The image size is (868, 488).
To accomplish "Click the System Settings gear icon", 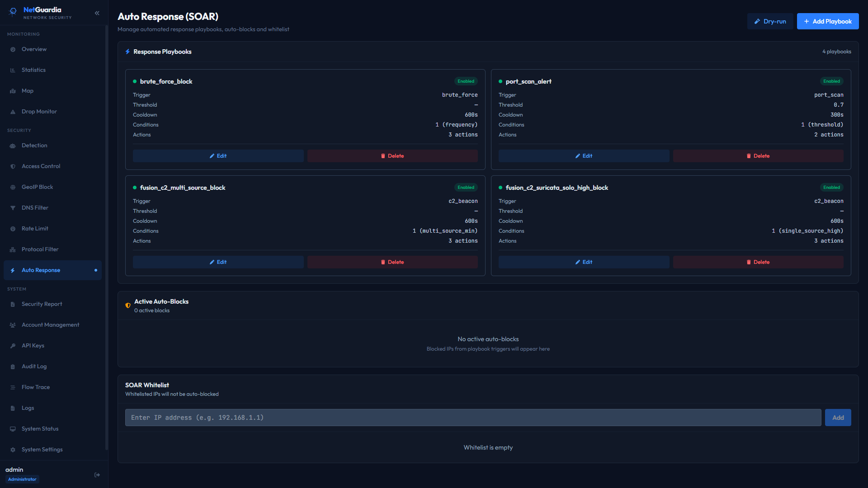I will 13,450.
